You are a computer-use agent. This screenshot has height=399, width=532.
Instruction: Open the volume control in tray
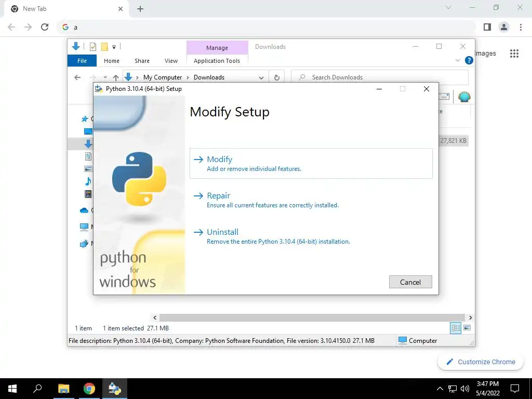tap(465, 389)
